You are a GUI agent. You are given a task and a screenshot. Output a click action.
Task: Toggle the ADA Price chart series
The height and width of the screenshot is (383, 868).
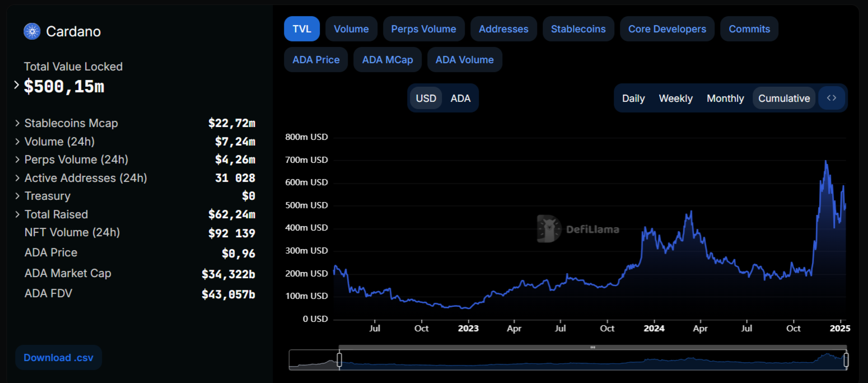[x=316, y=60]
